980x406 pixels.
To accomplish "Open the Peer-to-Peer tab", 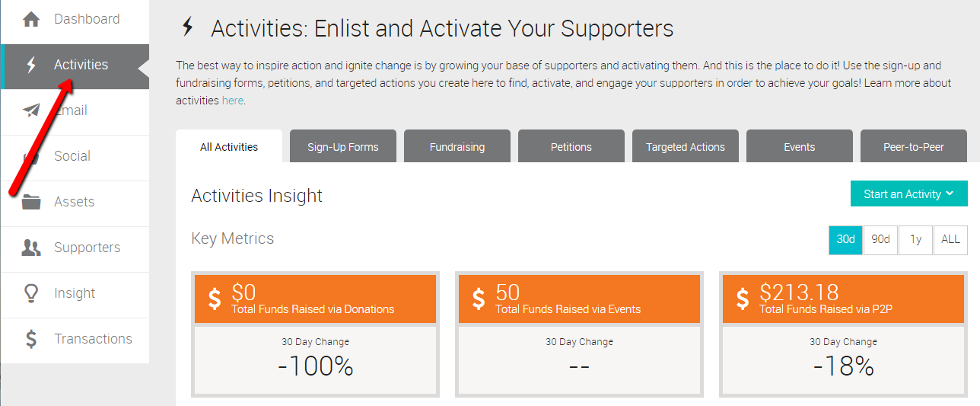I will tap(914, 146).
